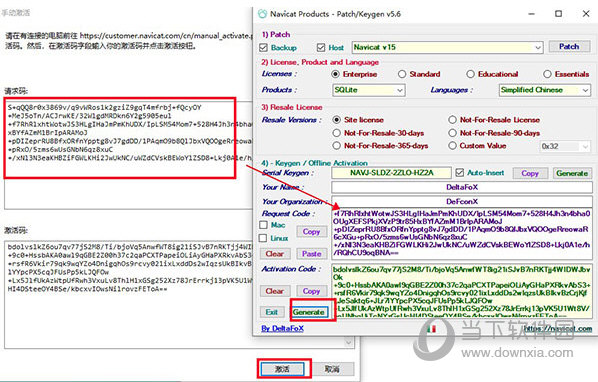
Task: Choose the Educational license option
Action: point(470,74)
